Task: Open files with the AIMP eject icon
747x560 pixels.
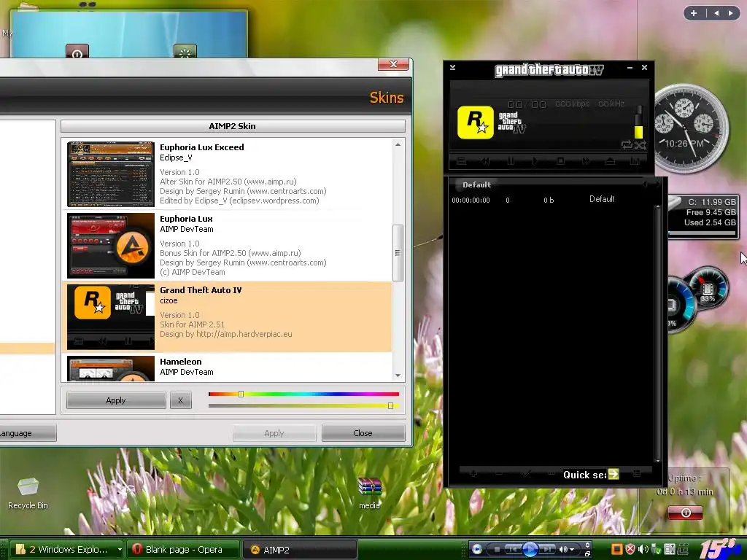Action: tap(610, 161)
